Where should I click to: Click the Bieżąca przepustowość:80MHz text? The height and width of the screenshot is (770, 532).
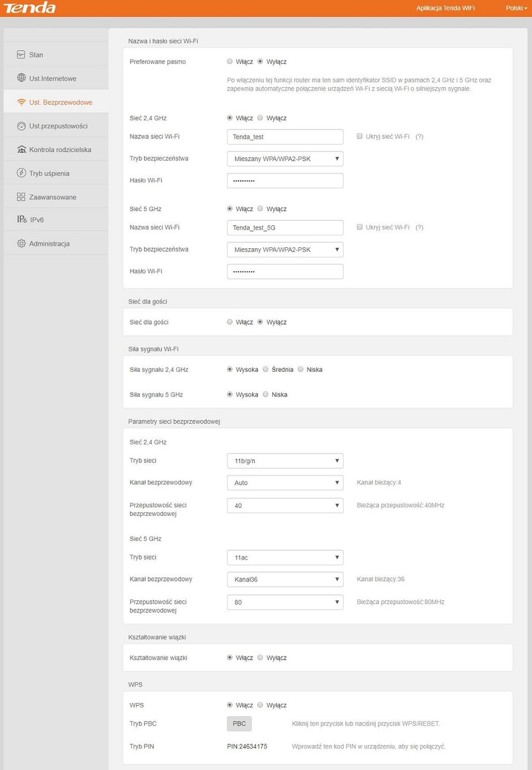click(x=401, y=602)
